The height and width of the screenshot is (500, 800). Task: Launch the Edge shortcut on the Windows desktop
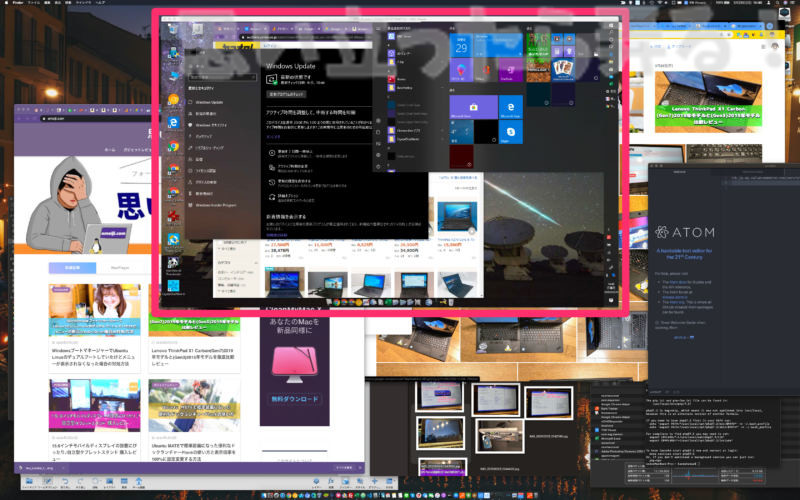(173, 122)
